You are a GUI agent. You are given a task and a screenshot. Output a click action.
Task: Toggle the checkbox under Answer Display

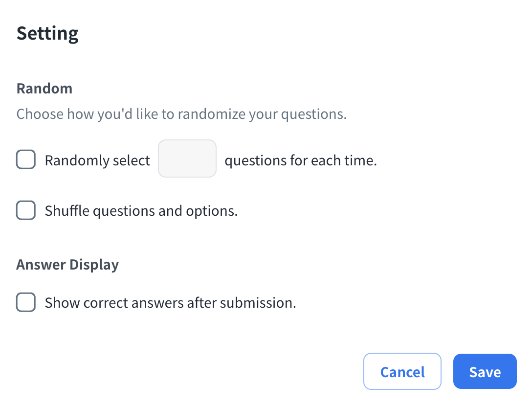26,302
